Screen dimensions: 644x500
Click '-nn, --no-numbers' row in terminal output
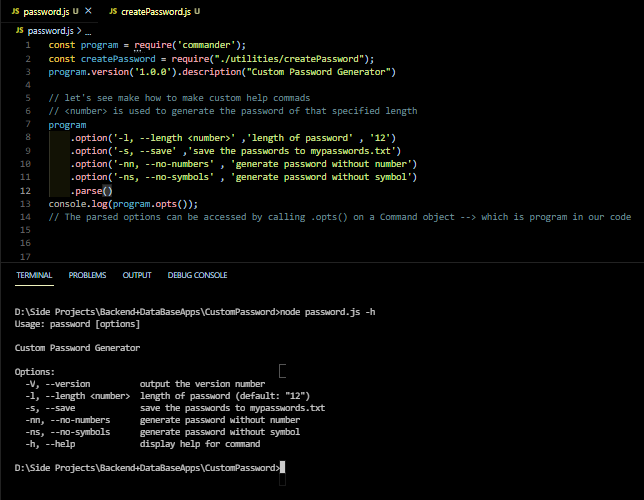coord(163,420)
